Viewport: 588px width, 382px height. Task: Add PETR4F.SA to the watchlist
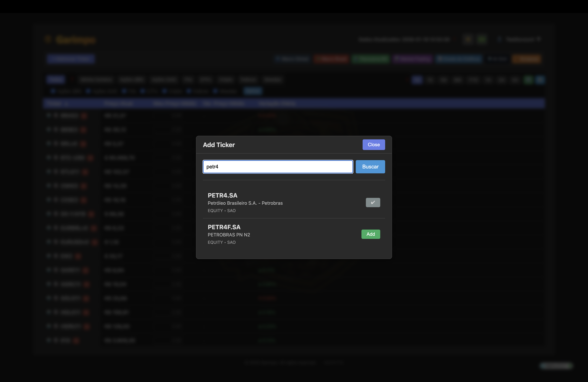pyautogui.click(x=371, y=234)
